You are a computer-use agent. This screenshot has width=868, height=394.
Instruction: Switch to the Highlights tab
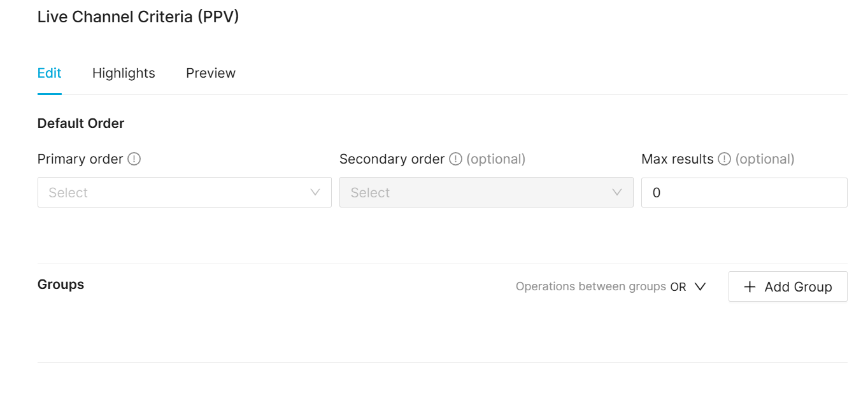coord(124,73)
